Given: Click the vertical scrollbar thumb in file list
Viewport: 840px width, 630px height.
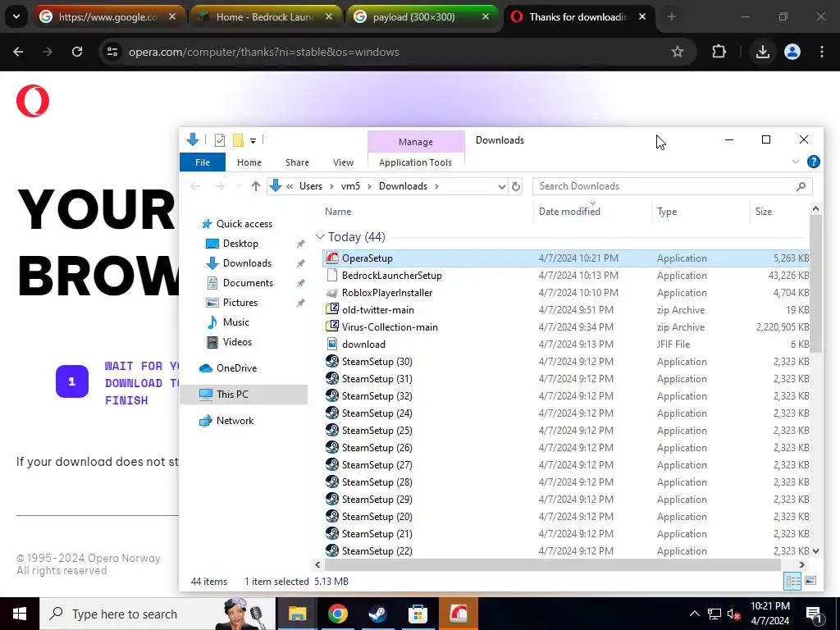Looking at the screenshot, I should pyautogui.click(x=815, y=284).
